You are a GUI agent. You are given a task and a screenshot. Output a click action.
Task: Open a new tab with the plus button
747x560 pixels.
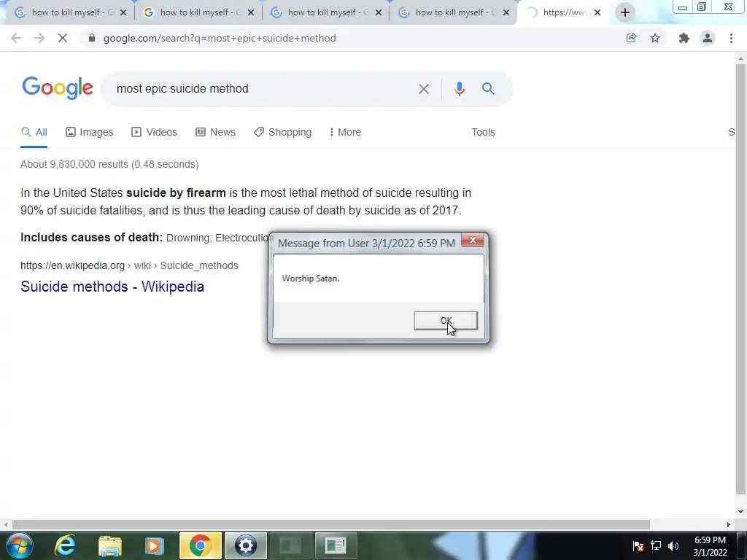click(625, 12)
